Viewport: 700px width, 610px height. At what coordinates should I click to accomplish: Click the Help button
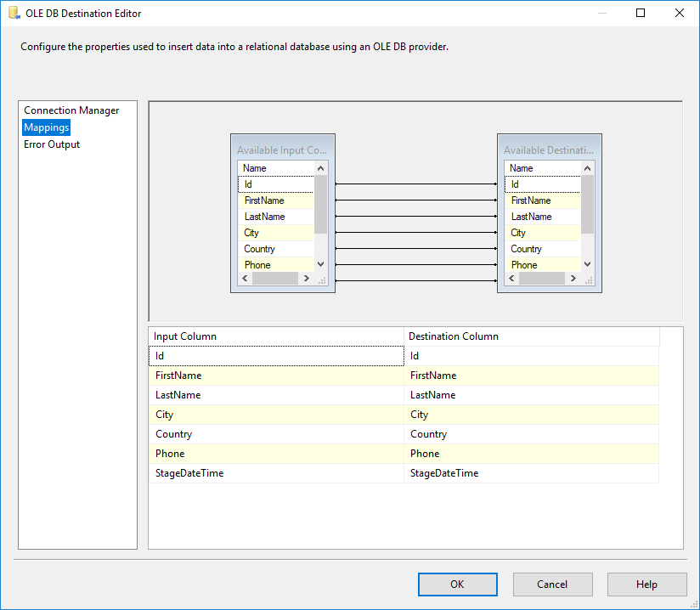(x=646, y=585)
